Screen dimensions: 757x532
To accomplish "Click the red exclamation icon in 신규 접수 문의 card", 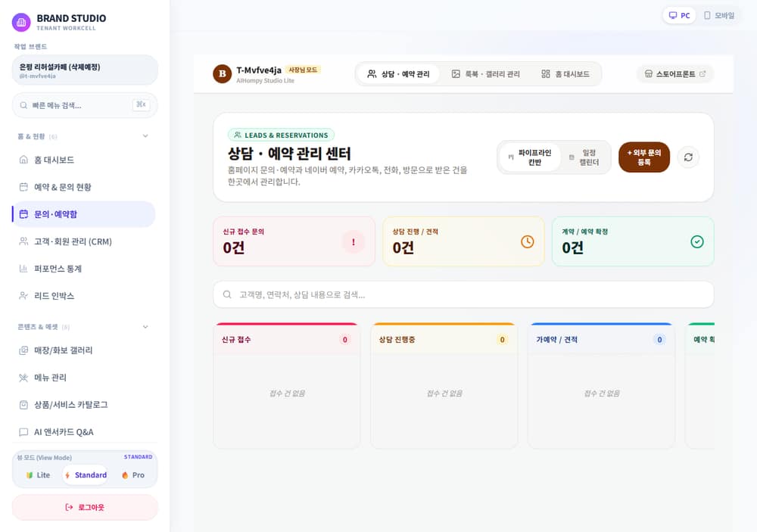I will [354, 242].
